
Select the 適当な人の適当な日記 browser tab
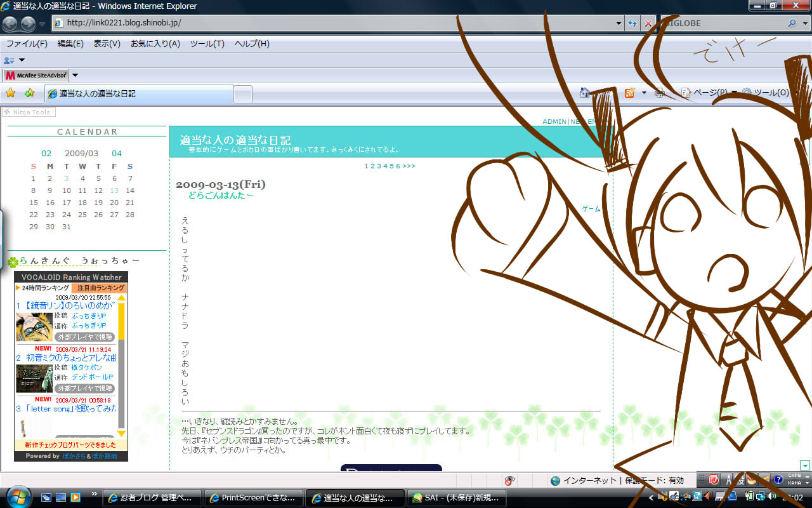tap(139, 93)
